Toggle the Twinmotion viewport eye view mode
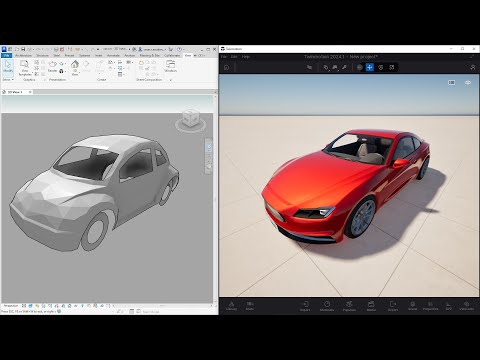The height and width of the screenshot is (360, 480). pyautogui.click(x=468, y=82)
